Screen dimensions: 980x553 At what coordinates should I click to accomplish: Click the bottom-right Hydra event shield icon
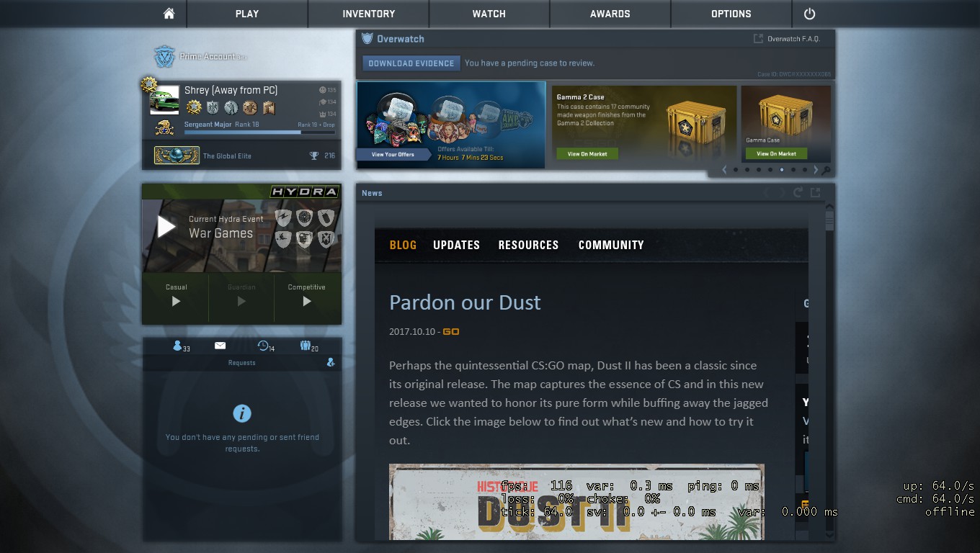pyautogui.click(x=326, y=239)
